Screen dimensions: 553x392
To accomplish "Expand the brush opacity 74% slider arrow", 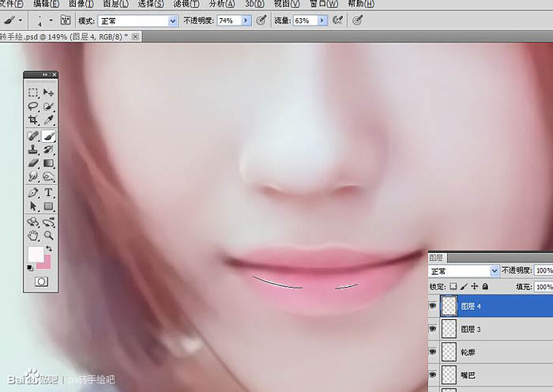I will click(x=246, y=21).
